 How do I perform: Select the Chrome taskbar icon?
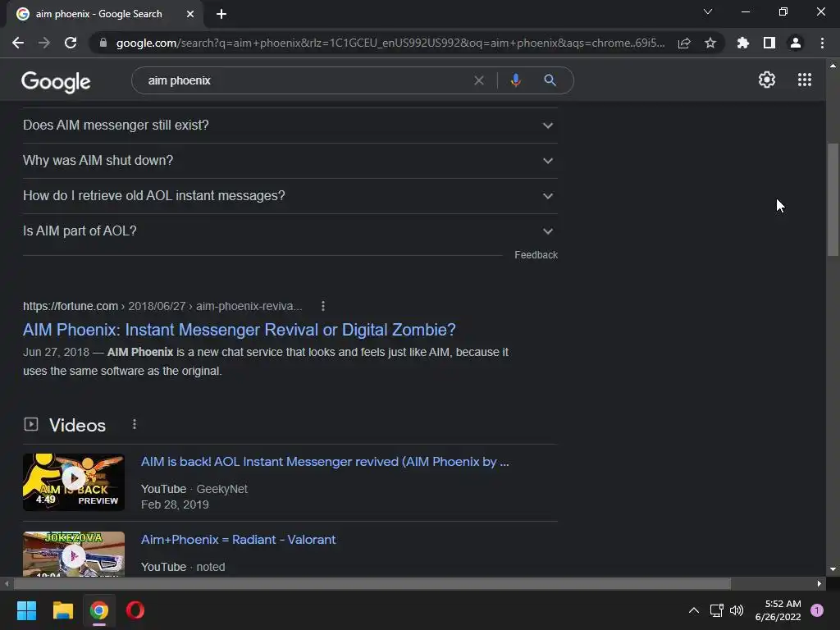(x=99, y=610)
